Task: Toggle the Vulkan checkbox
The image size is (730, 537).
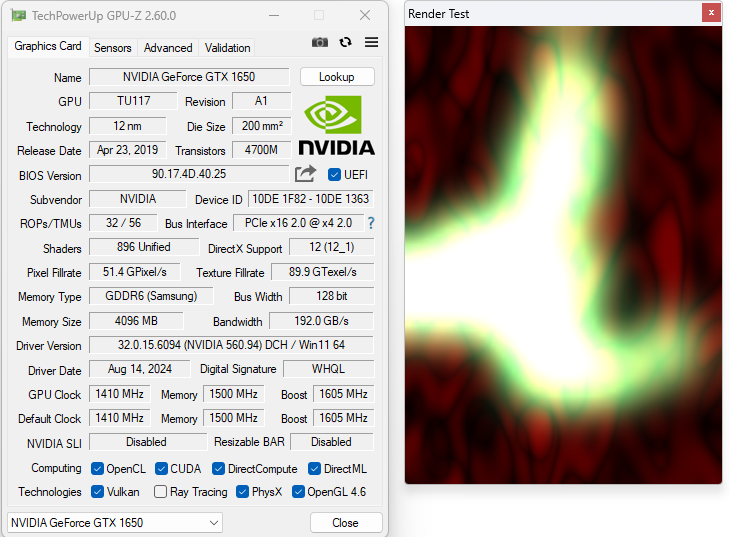Action: [x=97, y=492]
